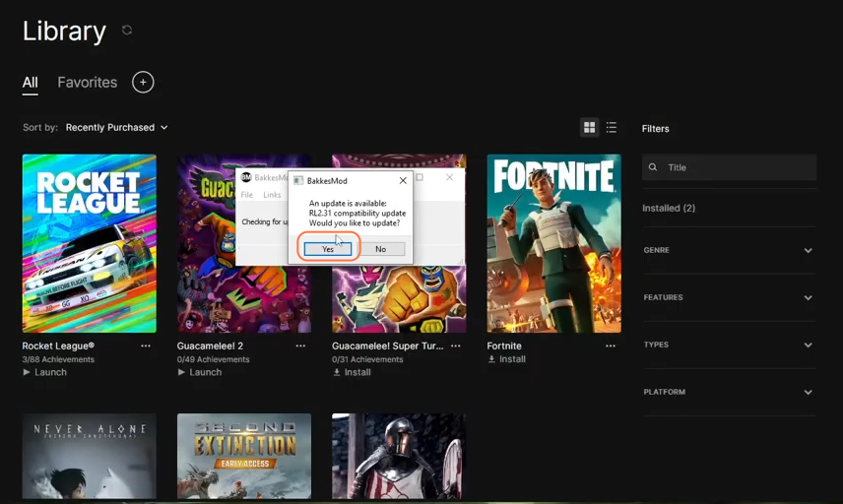This screenshot has height=504, width=843.
Task: Open Rocket League options menu (three dots)
Action: [x=146, y=346]
